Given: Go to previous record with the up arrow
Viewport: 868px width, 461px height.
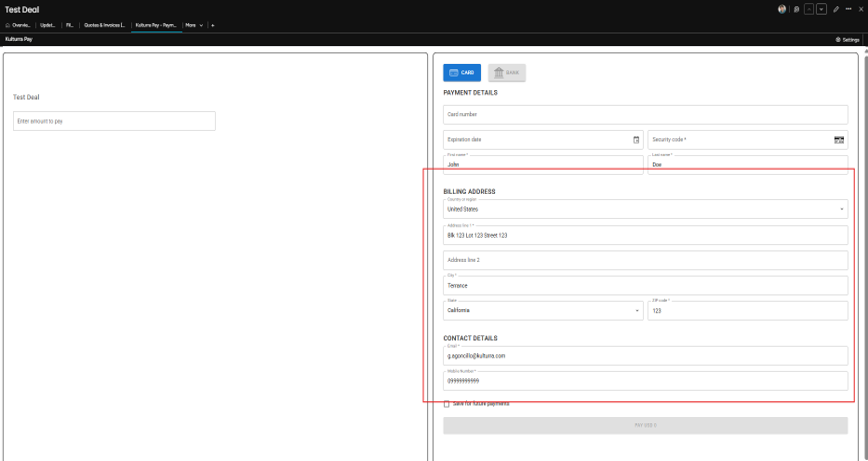Looking at the screenshot, I should 809,9.
